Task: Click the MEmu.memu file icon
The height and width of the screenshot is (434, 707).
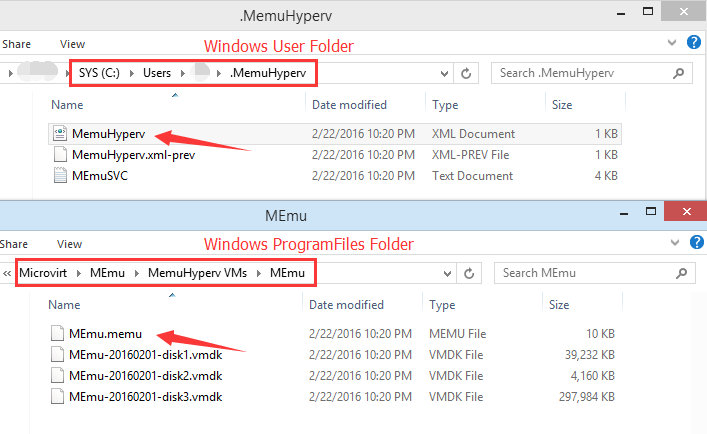Action: click(x=59, y=332)
